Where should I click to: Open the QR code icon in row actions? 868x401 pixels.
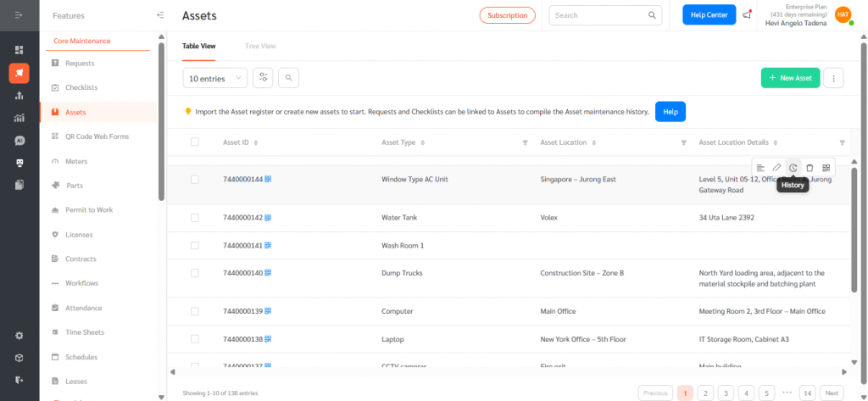[x=826, y=168]
